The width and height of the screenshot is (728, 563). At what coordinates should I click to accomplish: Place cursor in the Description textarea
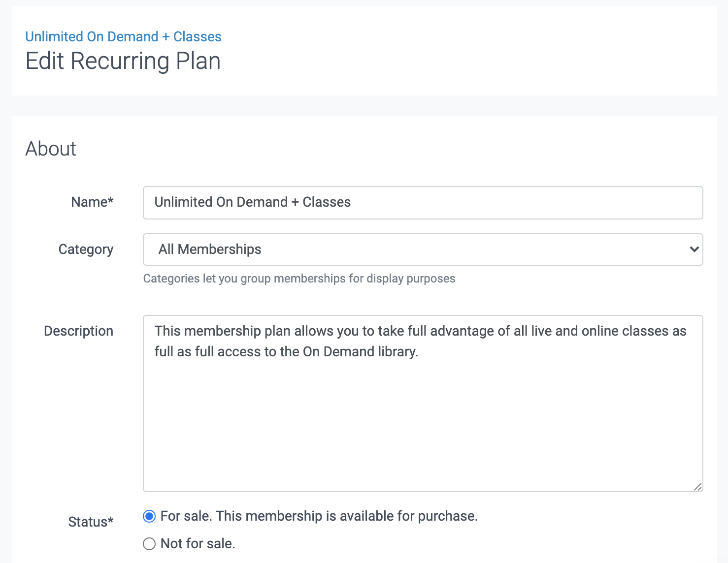(x=423, y=404)
